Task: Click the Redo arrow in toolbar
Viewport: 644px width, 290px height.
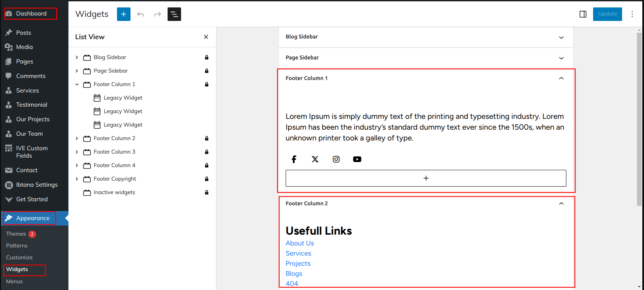Action: tap(157, 14)
